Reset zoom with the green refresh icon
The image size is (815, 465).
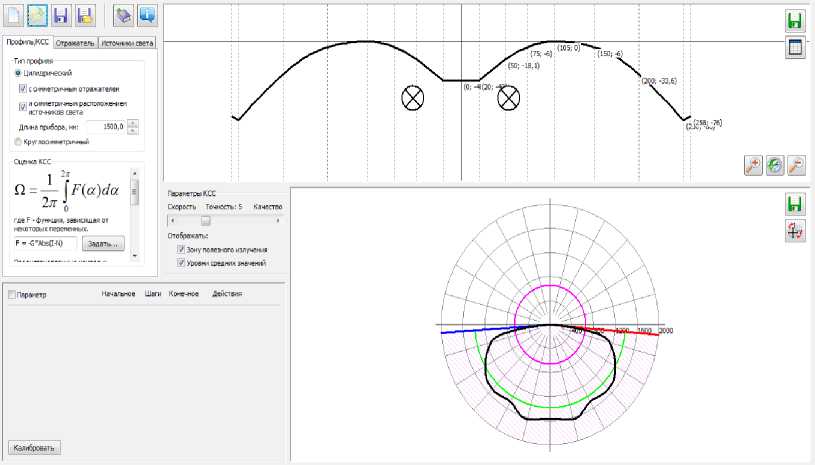(x=775, y=166)
